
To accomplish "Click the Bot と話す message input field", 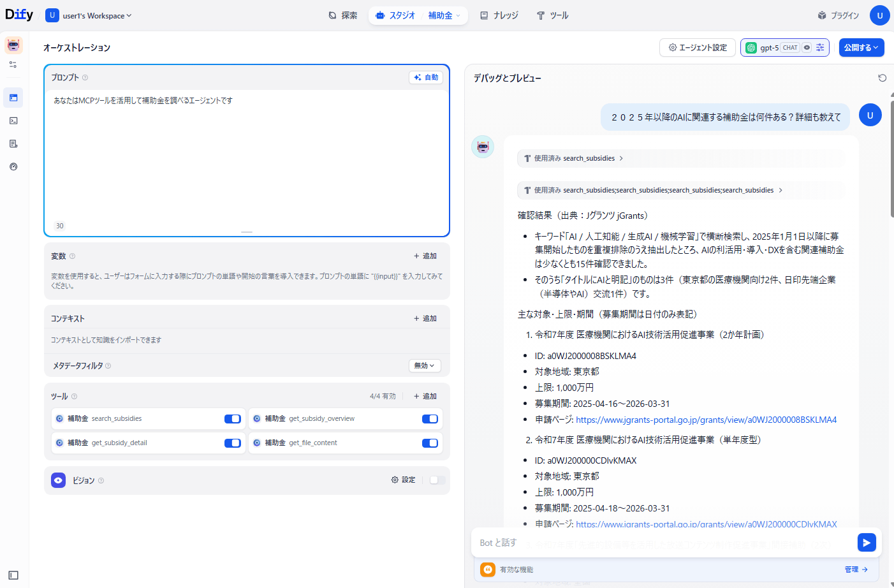I will coord(663,543).
